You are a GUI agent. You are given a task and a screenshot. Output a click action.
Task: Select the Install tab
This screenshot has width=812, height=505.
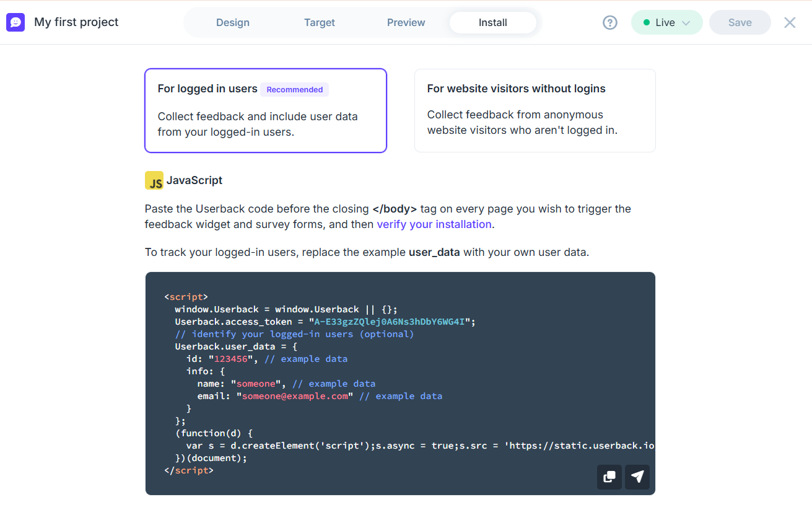[x=493, y=22]
